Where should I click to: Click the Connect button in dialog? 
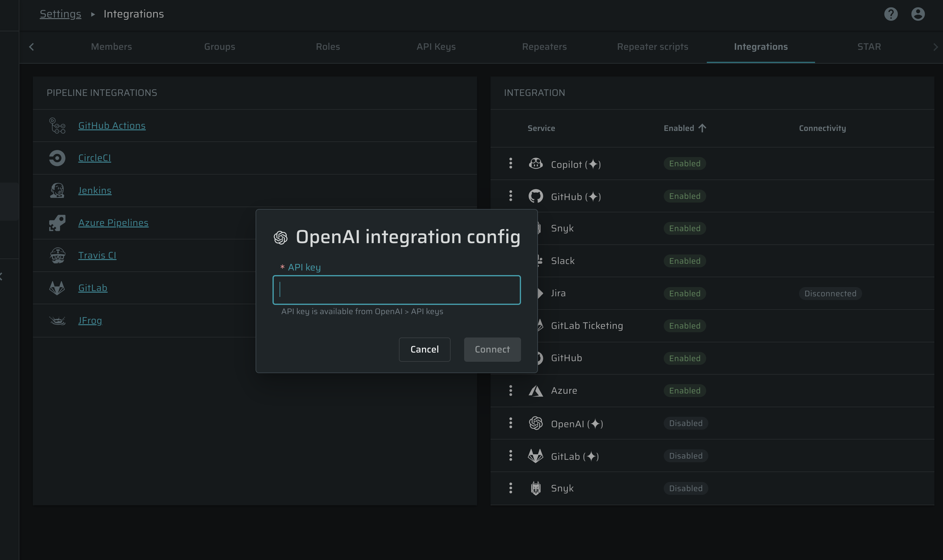point(492,349)
